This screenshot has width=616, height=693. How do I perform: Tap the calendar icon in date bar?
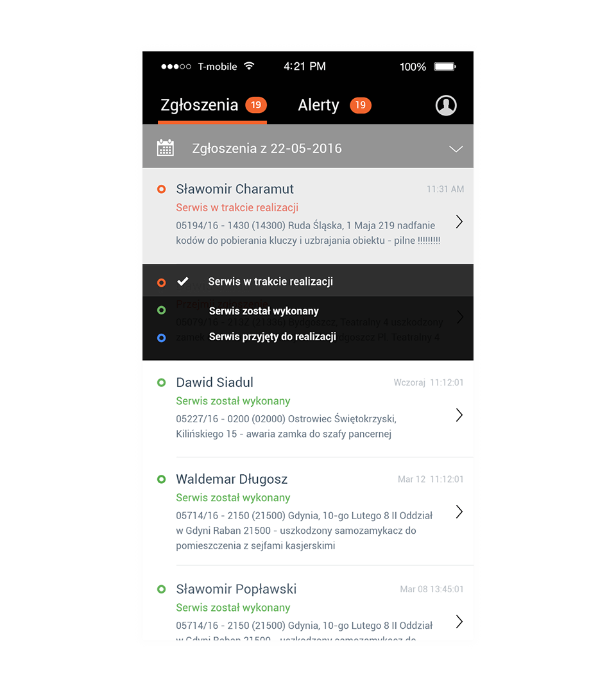click(x=166, y=148)
